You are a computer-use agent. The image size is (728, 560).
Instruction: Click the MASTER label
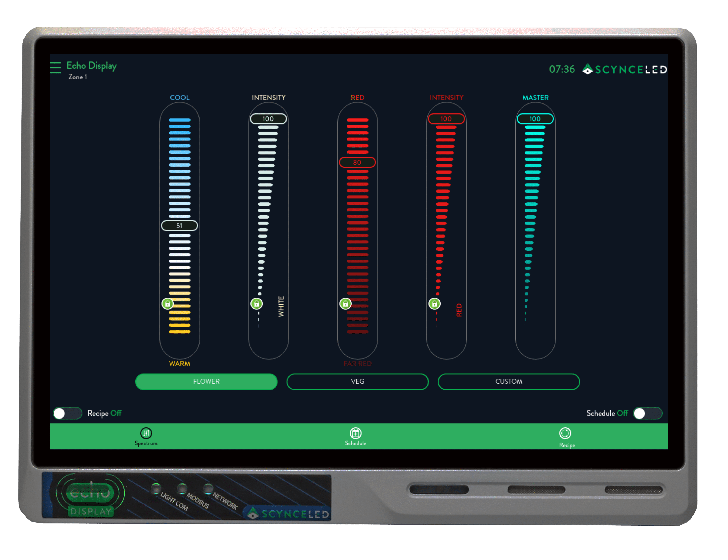click(x=535, y=97)
